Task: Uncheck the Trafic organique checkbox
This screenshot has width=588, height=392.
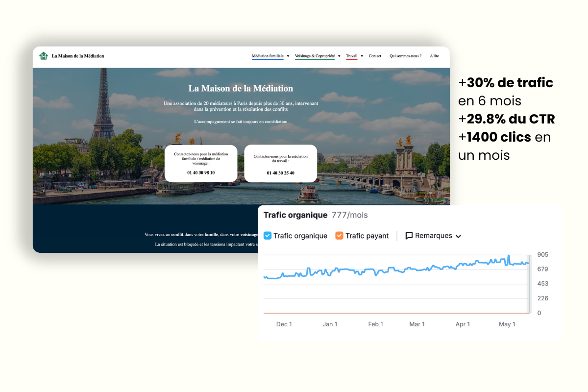Action: (x=268, y=236)
